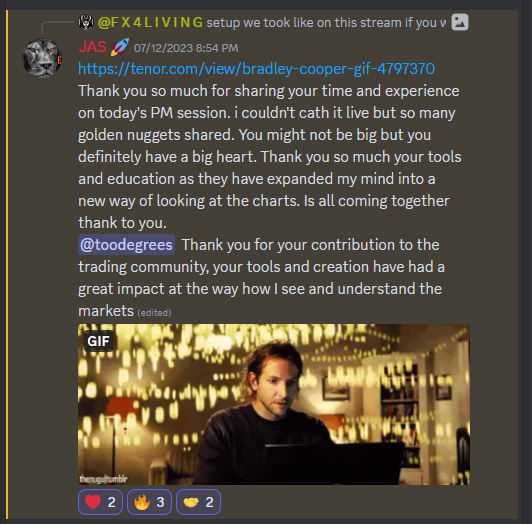Click the fire emoji in reactions
Viewport: 532px width, 524px height.
point(142,502)
